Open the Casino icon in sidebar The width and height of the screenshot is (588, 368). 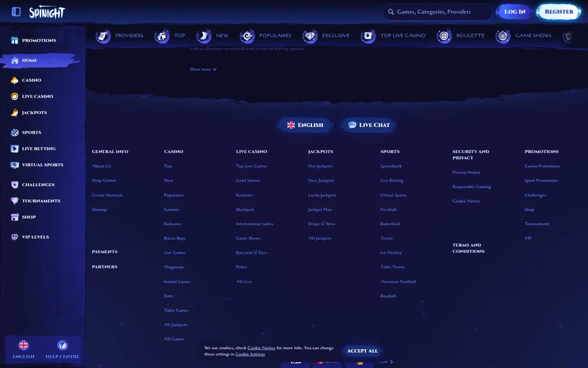15,81
